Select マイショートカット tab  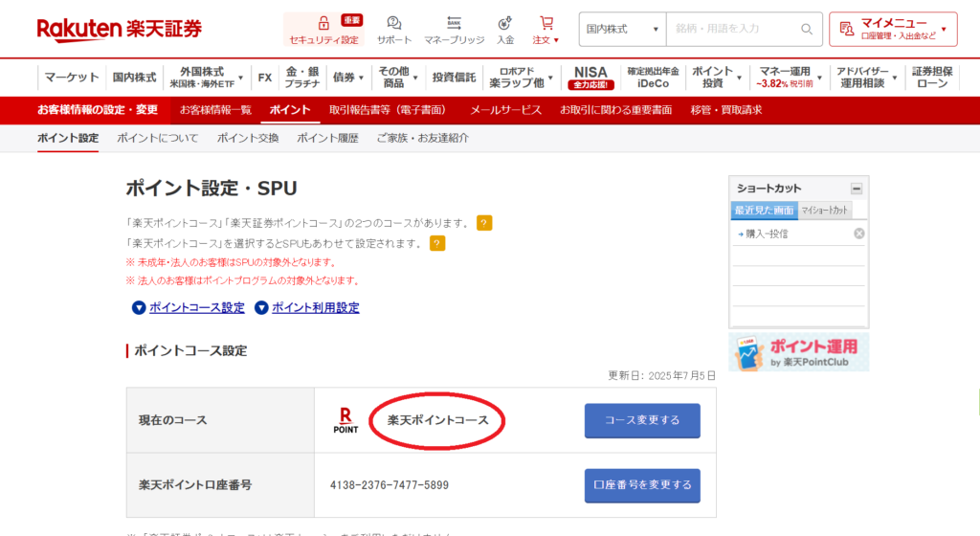coord(824,211)
